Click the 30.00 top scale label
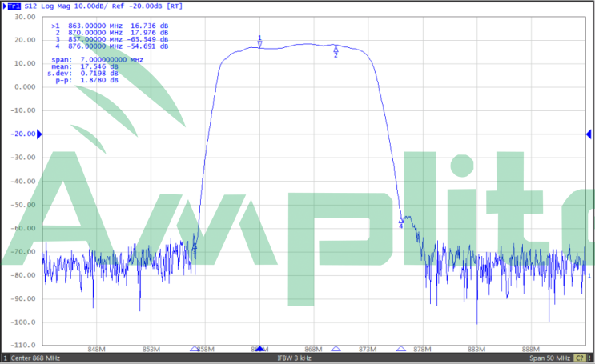Image resolution: width=595 pixels, height=364 pixels. click(x=25, y=17)
